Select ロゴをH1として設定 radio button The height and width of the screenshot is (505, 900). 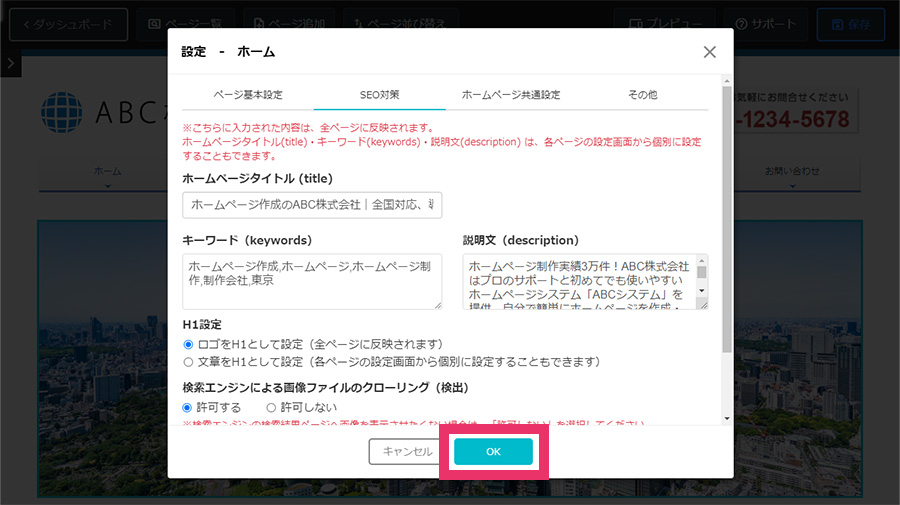coord(188,344)
